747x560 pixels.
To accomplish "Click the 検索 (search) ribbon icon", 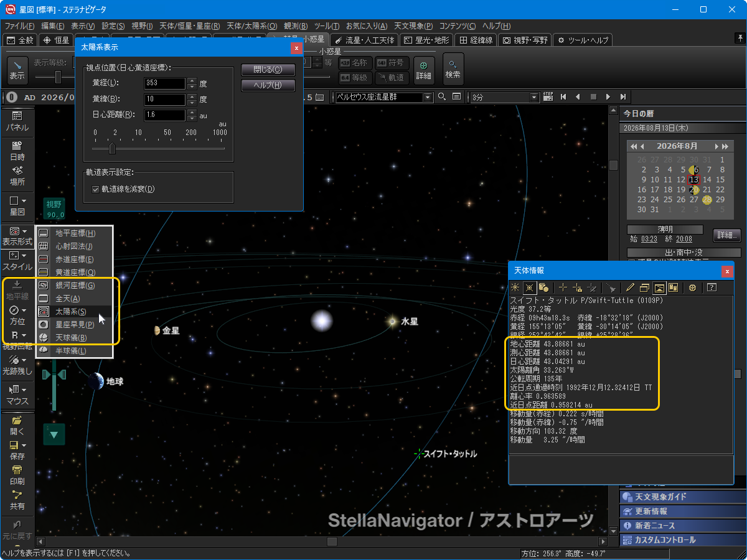I will [453, 68].
